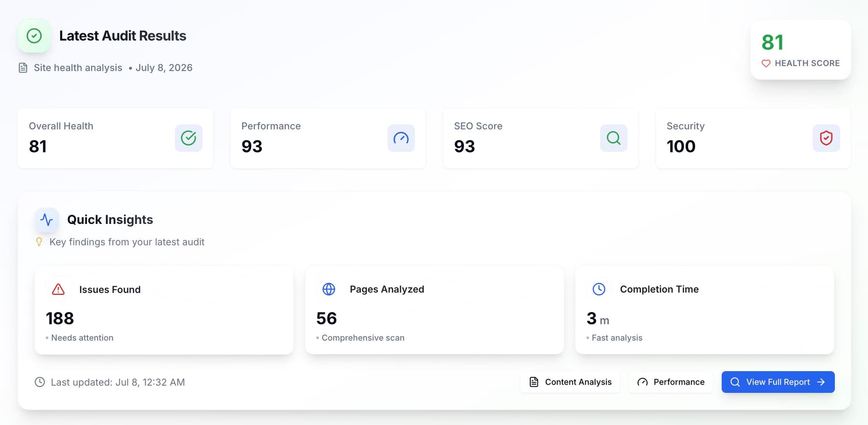
Task: Click the Issues Found count 188
Action: [x=60, y=319]
